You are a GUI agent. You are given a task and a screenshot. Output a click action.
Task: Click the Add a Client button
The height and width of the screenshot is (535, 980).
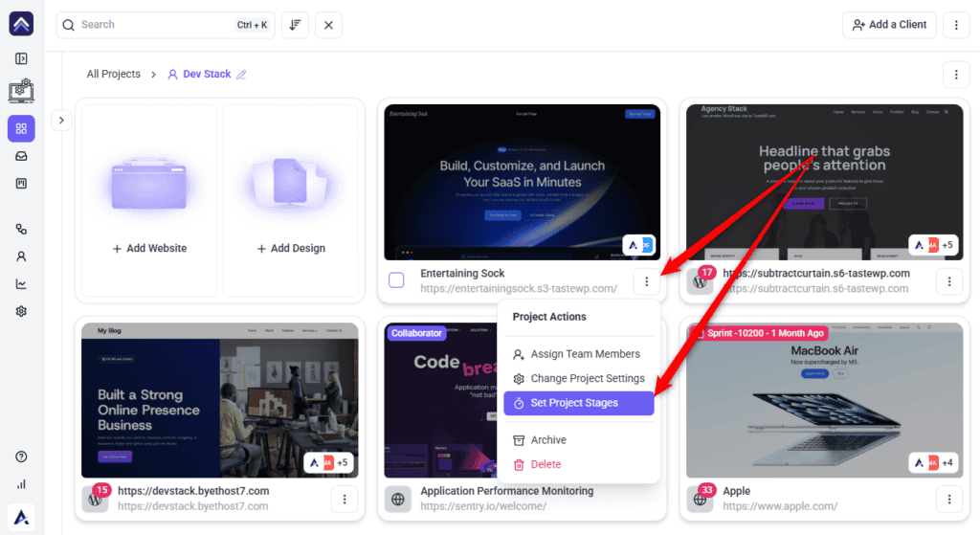pyautogui.click(x=889, y=25)
